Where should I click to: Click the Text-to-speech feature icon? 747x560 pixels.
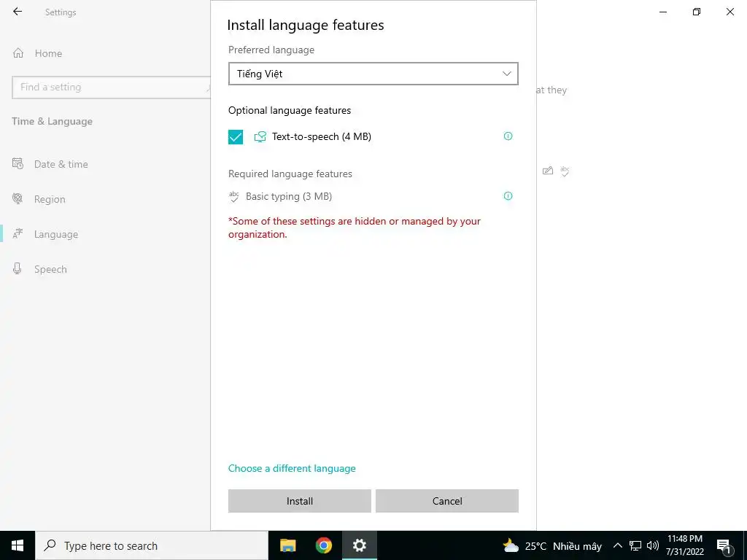click(260, 136)
